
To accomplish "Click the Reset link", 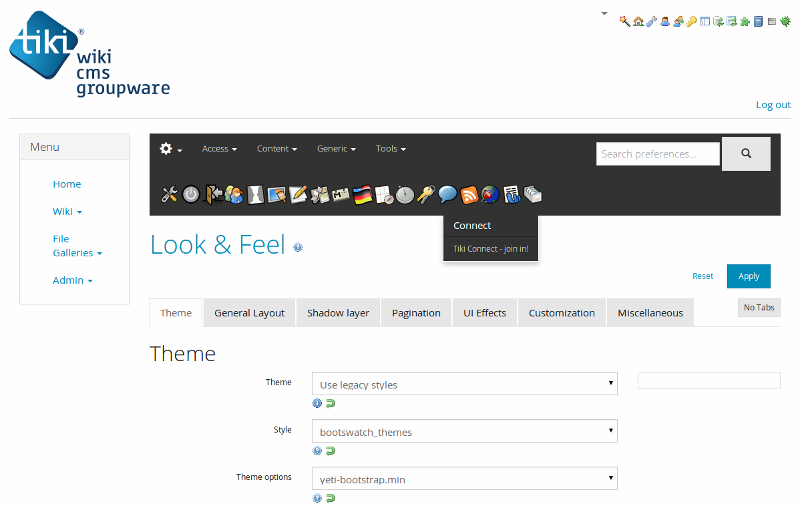I will (703, 276).
